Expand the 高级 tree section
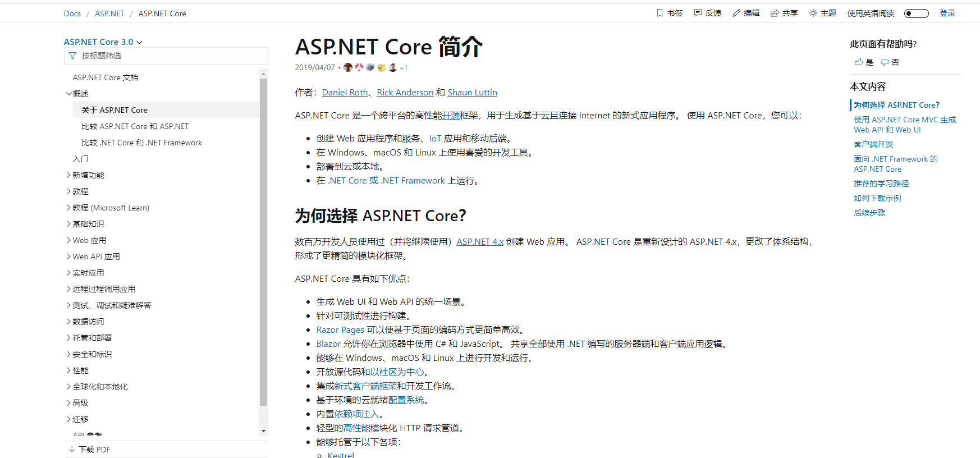Viewport: 980px width, 458px height. tap(69, 403)
